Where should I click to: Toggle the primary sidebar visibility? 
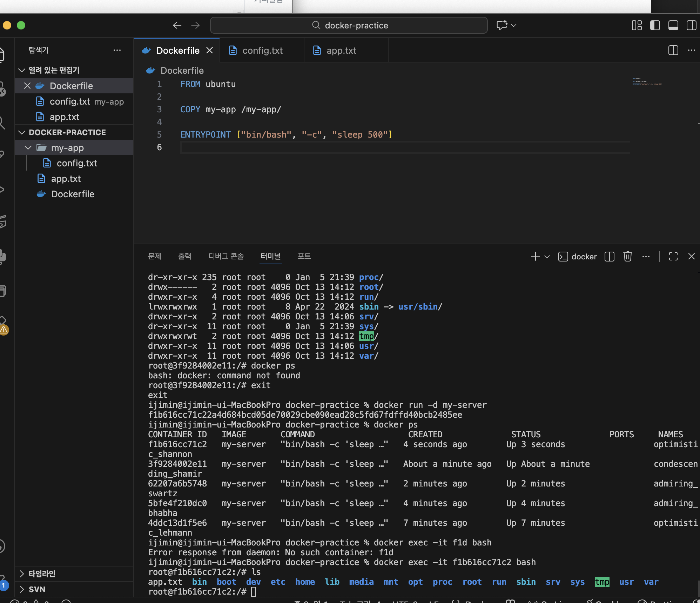[x=655, y=25]
